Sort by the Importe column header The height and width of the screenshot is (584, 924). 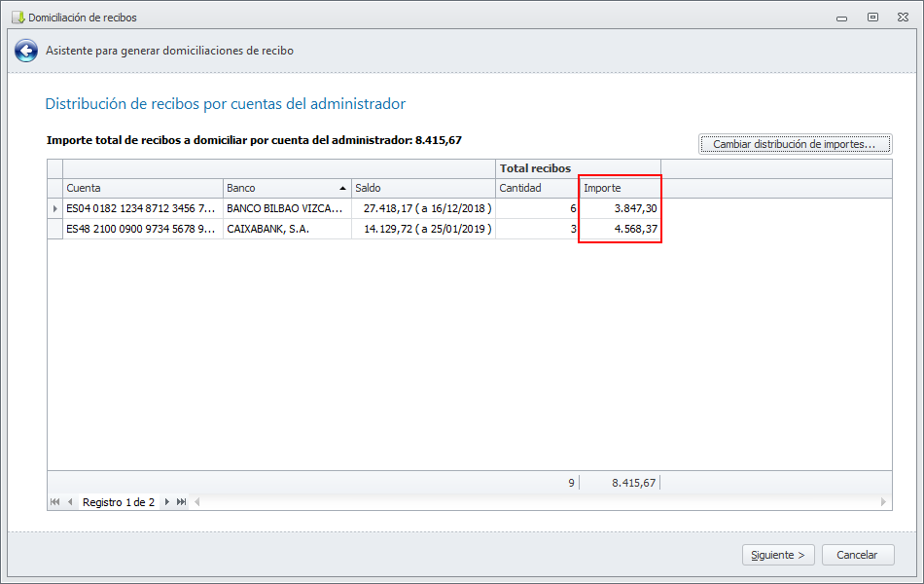click(620, 188)
